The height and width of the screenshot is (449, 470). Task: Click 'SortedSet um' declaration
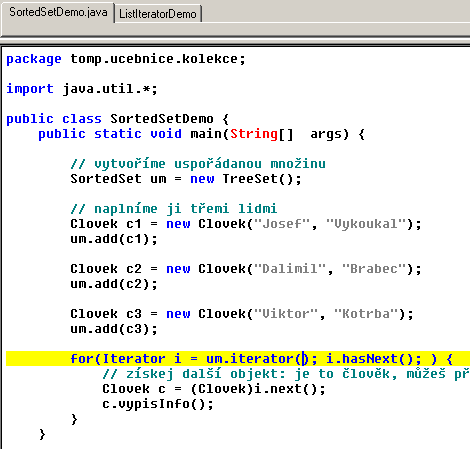tap(118, 179)
